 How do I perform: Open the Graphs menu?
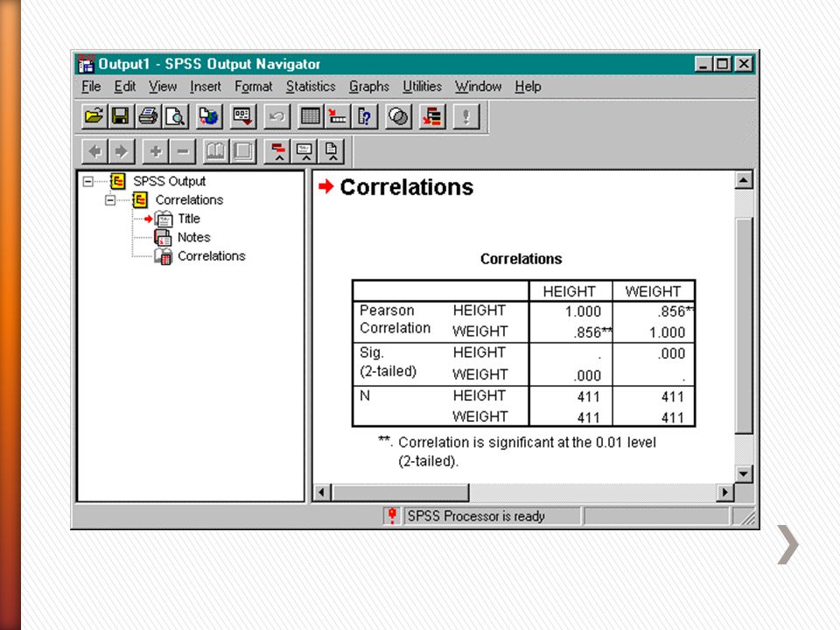[x=369, y=87]
